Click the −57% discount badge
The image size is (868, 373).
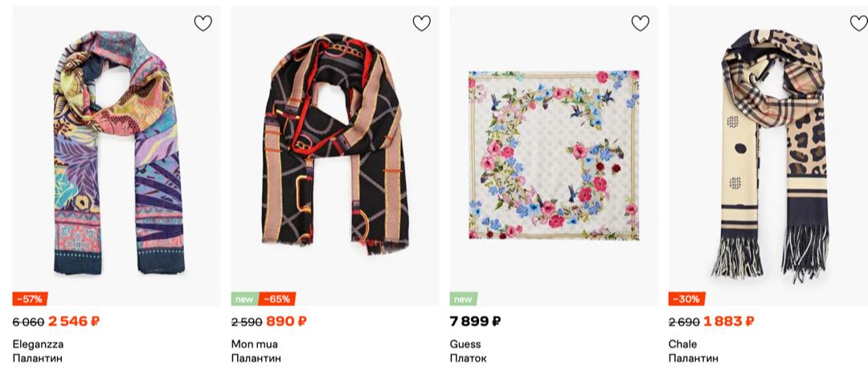[31, 299]
